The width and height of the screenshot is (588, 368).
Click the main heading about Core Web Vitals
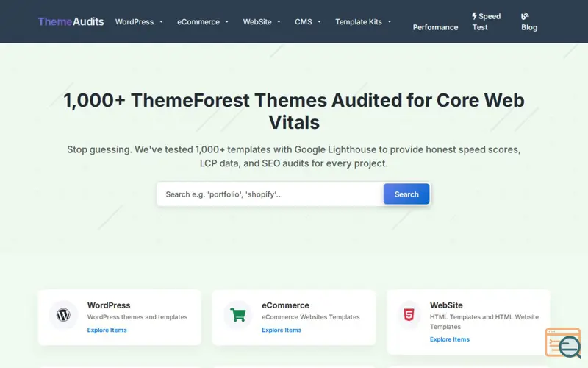coord(294,111)
